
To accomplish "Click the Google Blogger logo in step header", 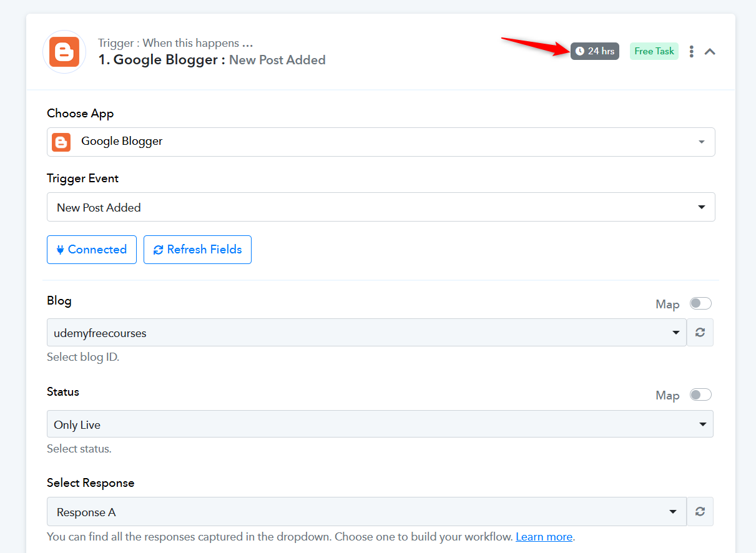I will [64, 52].
